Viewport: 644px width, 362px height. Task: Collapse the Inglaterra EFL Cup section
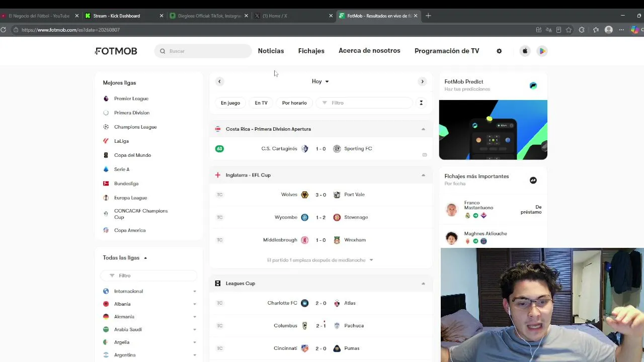[423, 175]
